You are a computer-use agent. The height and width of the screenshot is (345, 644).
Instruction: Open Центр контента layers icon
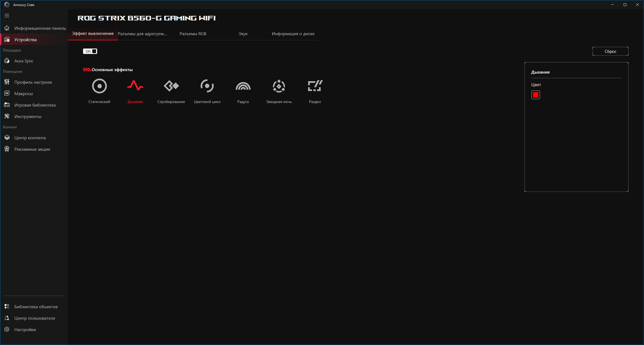click(7, 138)
